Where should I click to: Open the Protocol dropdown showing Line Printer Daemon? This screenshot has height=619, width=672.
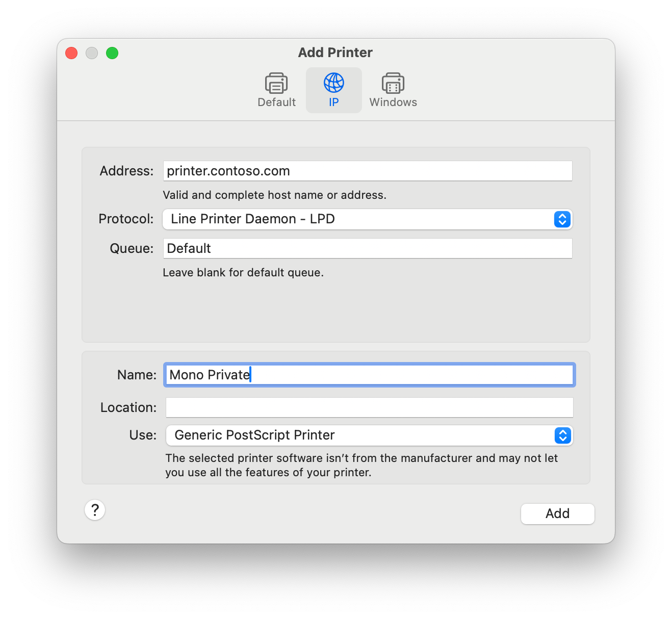click(357, 219)
